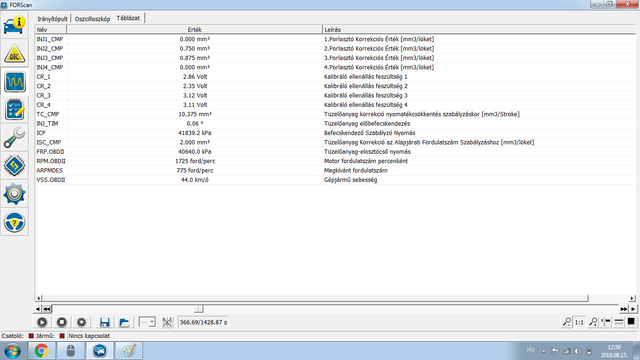
Task: Open the mouse app in the taskbar
Action: click(x=71, y=351)
